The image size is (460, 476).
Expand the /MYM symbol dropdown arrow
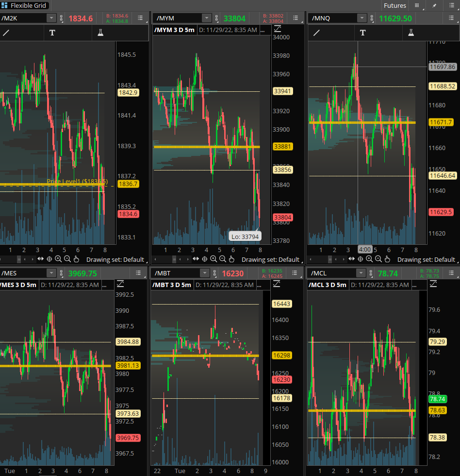[x=207, y=18]
